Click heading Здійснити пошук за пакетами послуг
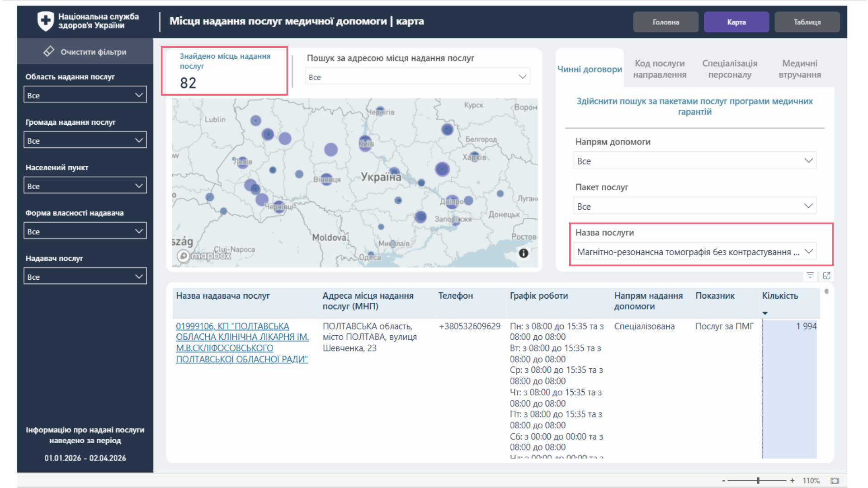 [694, 106]
